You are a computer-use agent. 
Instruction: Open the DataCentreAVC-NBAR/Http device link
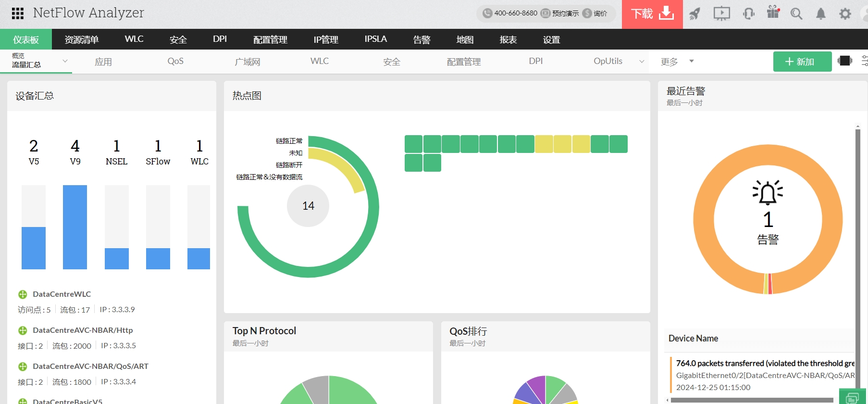pos(83,330)
